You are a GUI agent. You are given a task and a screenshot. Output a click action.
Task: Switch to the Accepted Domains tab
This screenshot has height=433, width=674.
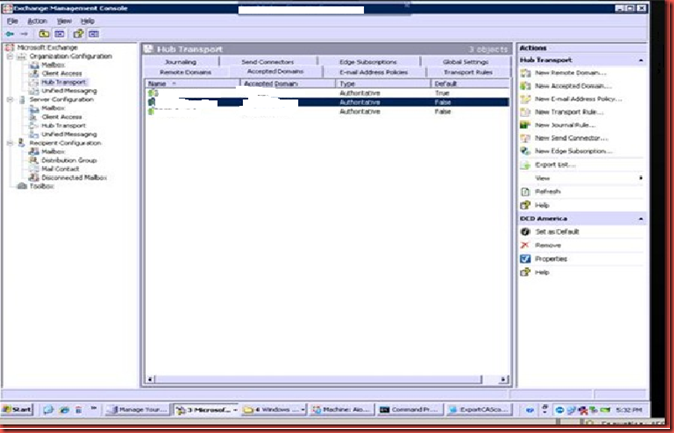276,71
